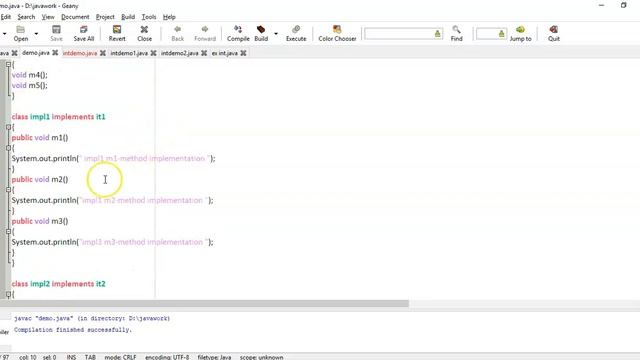Click 'mode: CRLF' in status bar
The image size is (640, 360).
point(120,357)
